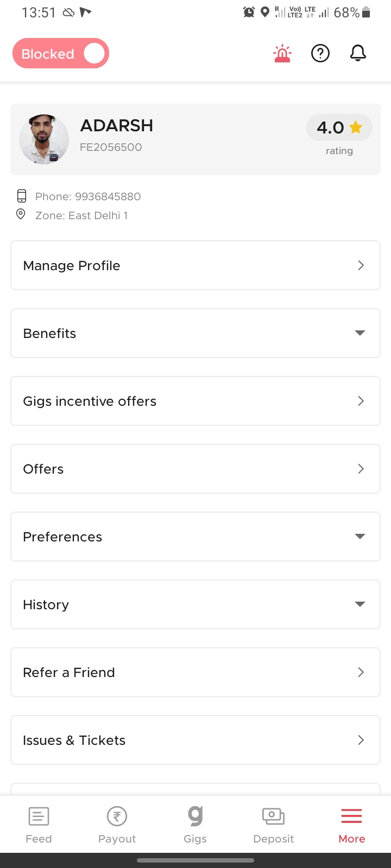This screenshot has height=868, width=391.
Task: Open the Deposit cash icon
Action: [273, 816]
